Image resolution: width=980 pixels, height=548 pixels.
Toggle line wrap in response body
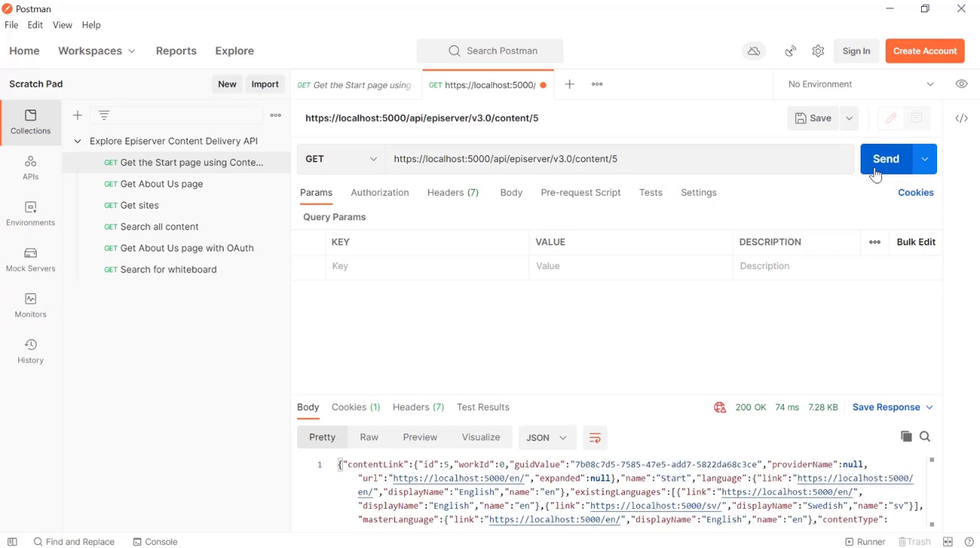[x=595, y=438]
